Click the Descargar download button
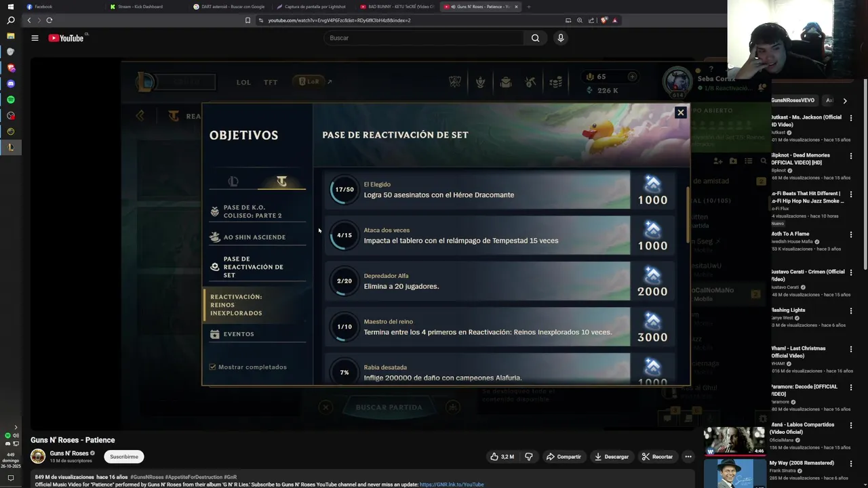 point(612,457)
